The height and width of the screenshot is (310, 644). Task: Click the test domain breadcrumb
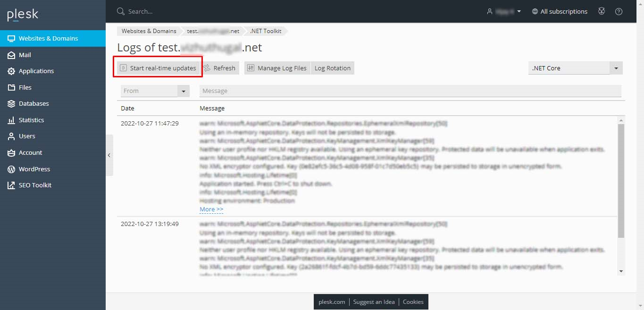213,31
